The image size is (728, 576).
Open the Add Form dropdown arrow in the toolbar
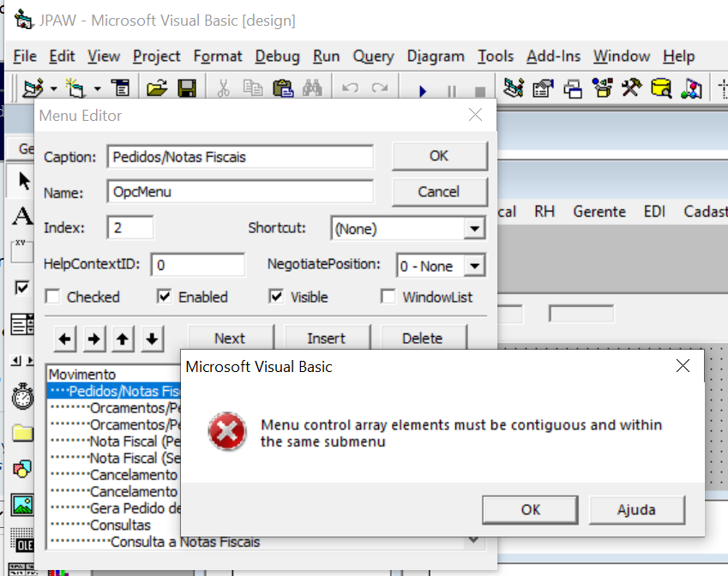(97, 88)
